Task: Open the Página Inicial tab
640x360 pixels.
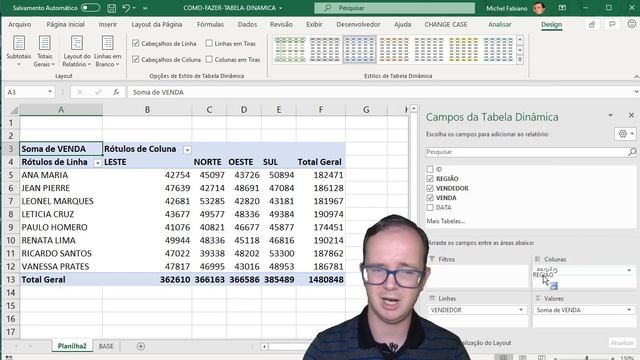Action: coord(65,24)
